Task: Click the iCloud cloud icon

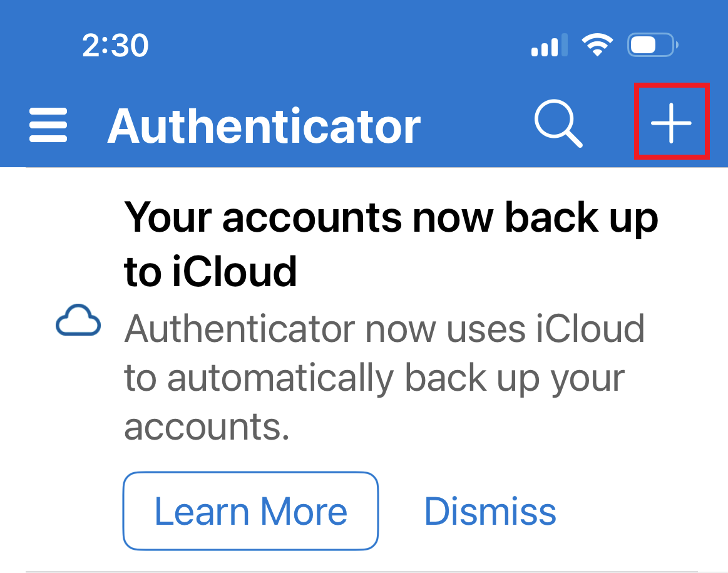Action: click(x=78, y=322)
